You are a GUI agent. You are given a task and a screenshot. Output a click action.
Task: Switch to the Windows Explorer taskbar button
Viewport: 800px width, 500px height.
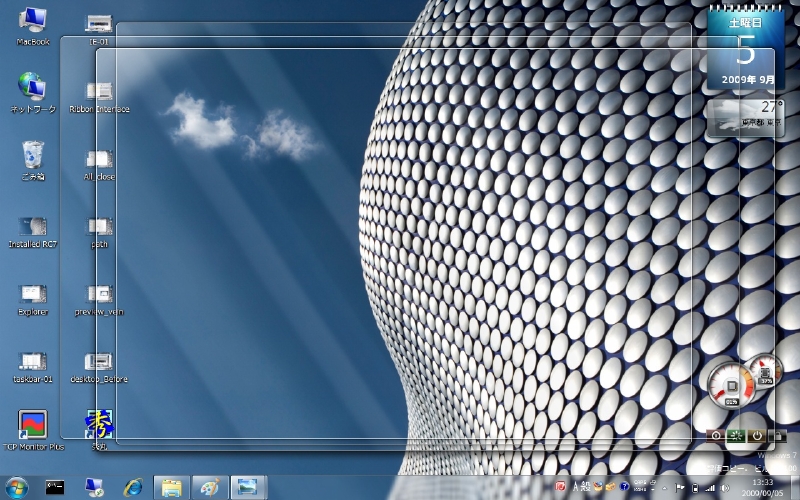pos(172,488)
